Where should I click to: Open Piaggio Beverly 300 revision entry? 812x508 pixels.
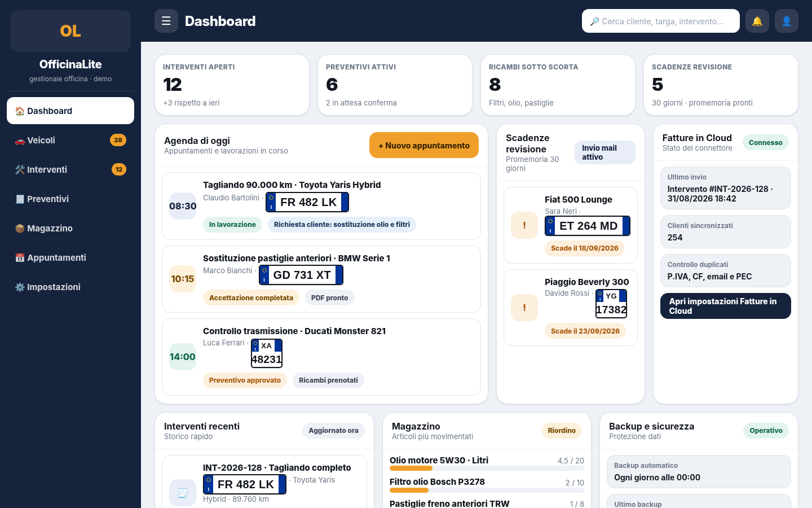click(x=571, y=308)
